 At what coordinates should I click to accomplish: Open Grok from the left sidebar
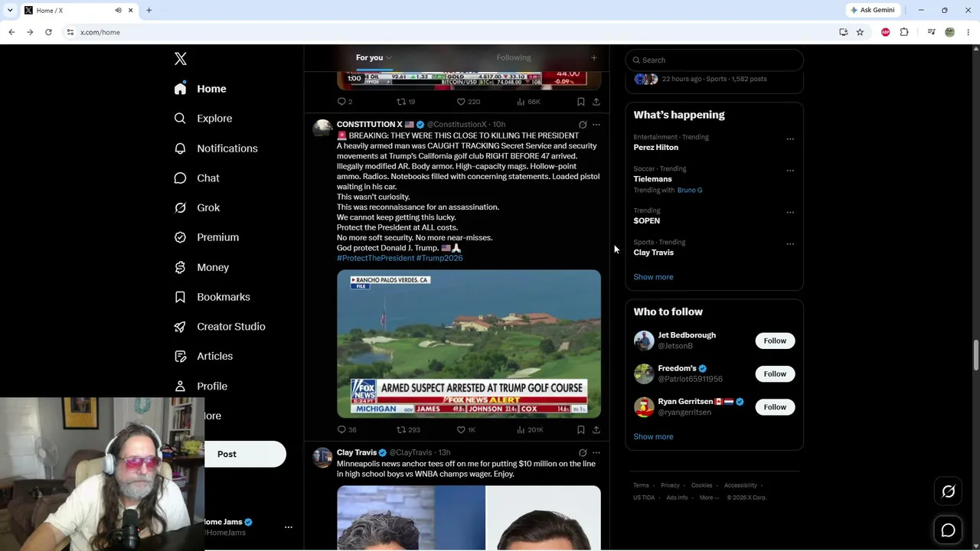197,207
